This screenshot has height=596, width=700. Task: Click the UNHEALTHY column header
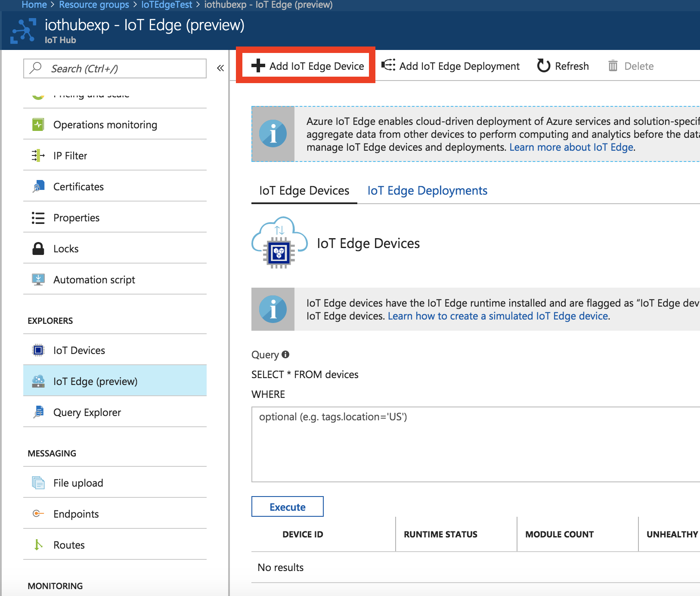click(672, 534)
